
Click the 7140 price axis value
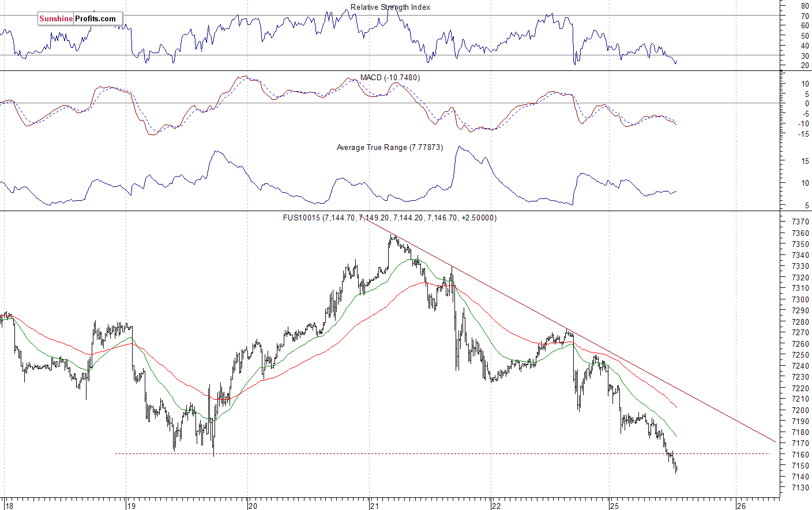point(800,477)
